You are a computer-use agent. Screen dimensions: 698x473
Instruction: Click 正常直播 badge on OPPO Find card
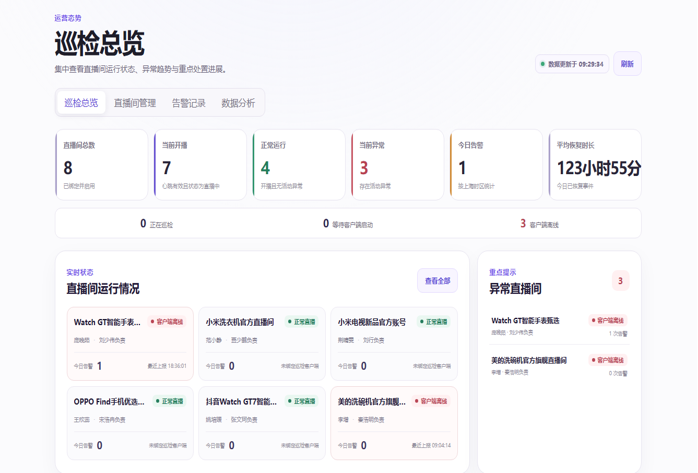(x=170, y=401)
